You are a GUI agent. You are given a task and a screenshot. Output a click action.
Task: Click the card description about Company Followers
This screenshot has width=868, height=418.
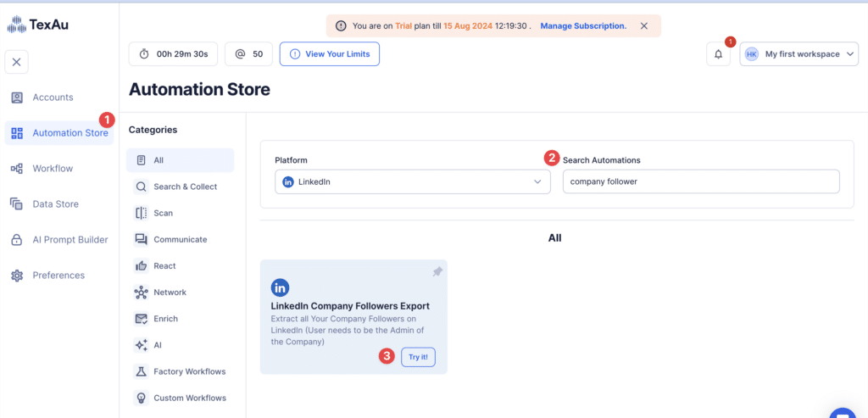[347, 331]
